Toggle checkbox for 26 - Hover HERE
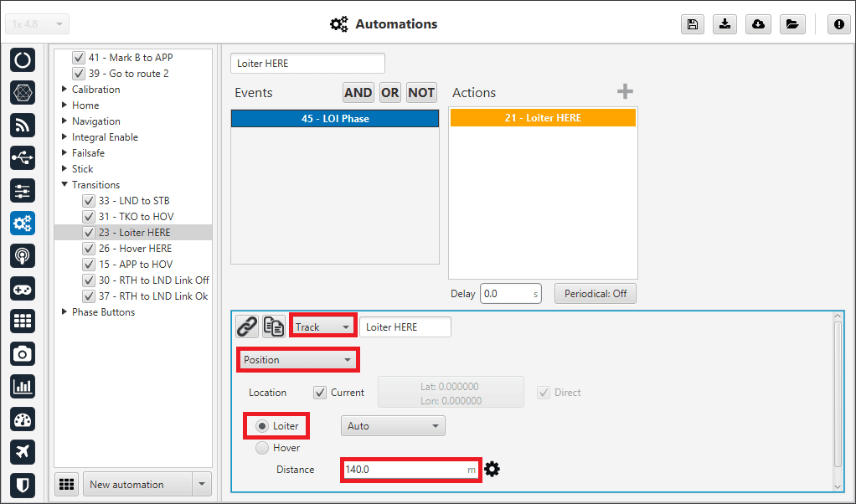856x504 pixels. 89,249
